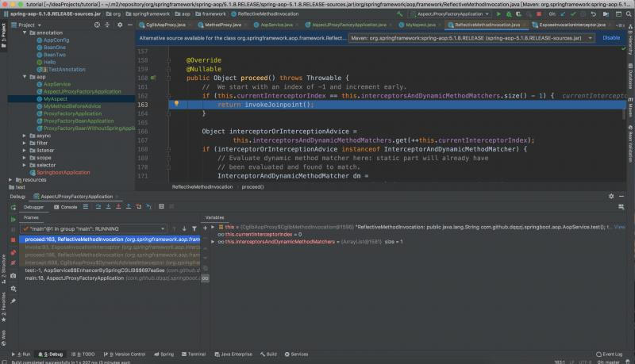Select main:18 AspectJProxyFactoryApplication stack frame
635x364 pixels.
pyautogui.click(x=110, y=278)
